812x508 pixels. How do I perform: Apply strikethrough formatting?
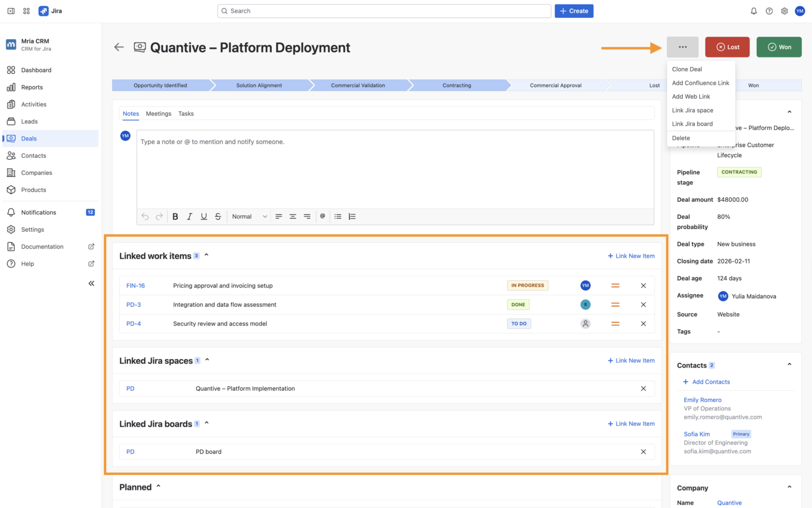point(218,216)
